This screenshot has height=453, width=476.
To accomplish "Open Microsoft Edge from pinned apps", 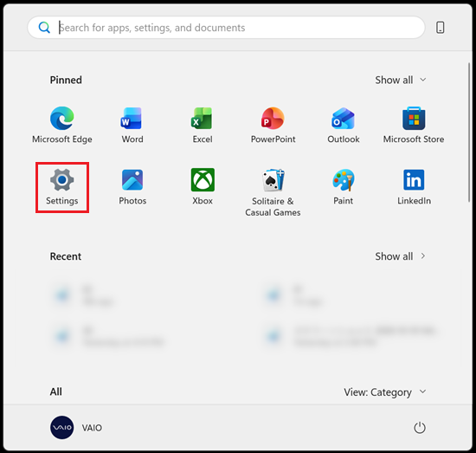I will (x=62, y=126).
